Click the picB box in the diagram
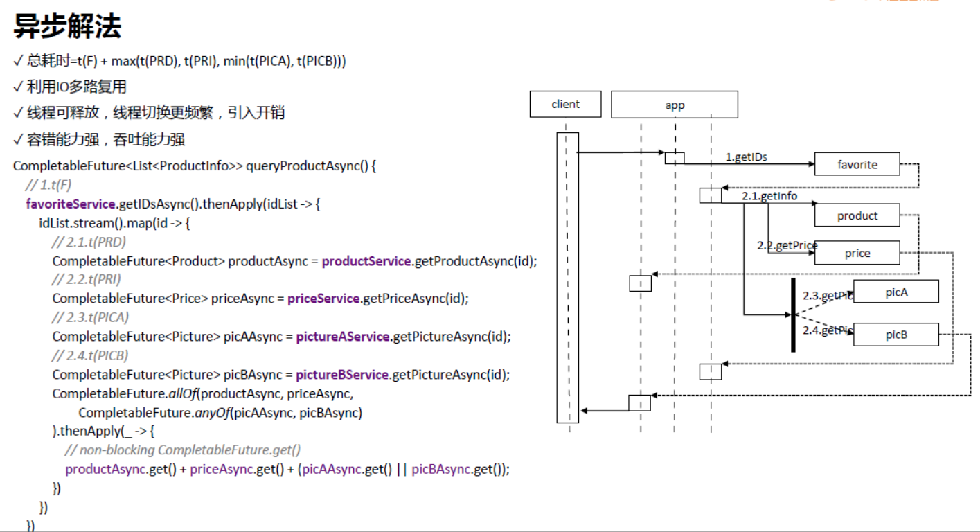 (x=896, y=334)
